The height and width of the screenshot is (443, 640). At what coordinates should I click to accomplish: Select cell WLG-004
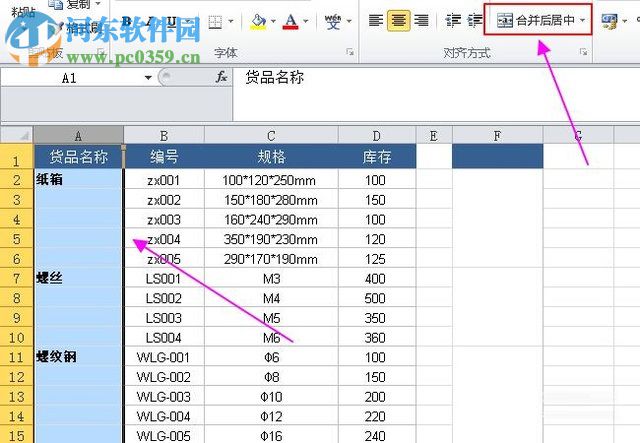coord(164,416)
